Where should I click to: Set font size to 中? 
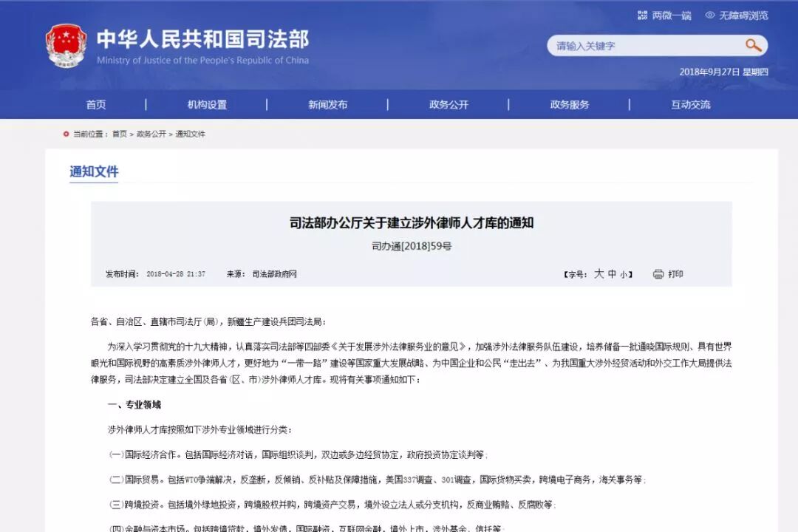[x=613, y=274]
